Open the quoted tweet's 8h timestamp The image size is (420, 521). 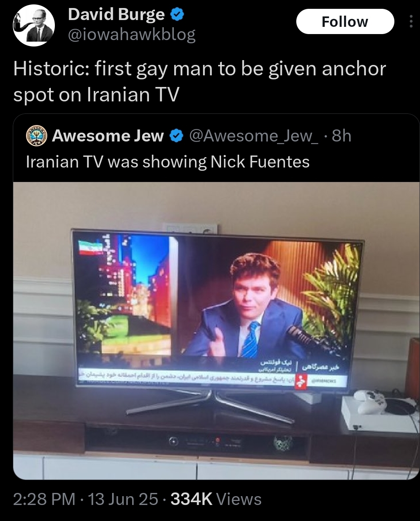pos(342,136)
